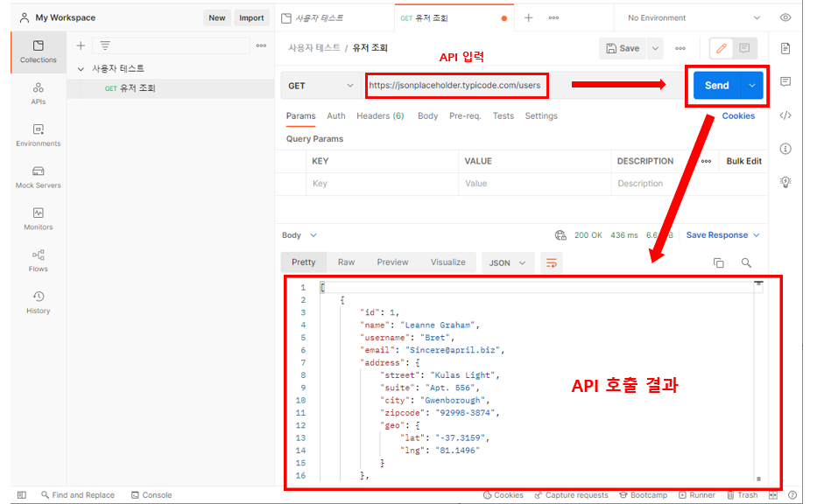Open the Pre-req. tab
The height and width of the screenshot is (504, 824).
[465, 116]
